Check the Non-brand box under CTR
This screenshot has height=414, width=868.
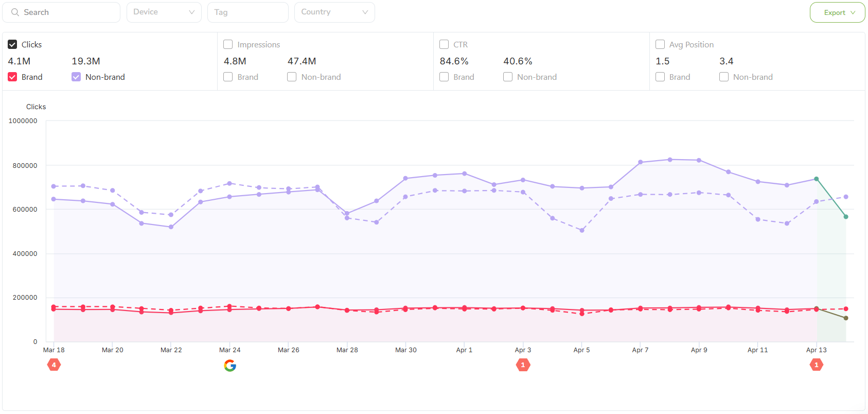pos(508,77)
